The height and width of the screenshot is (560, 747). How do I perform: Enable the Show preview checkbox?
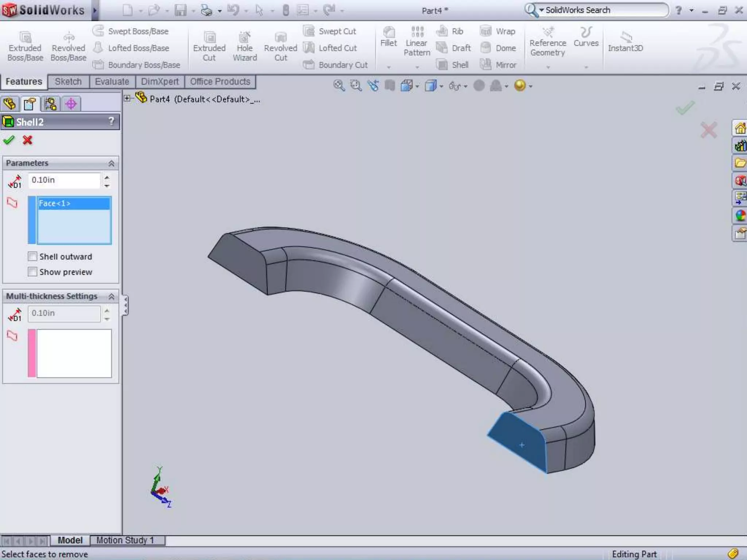(x=32, y=272)
